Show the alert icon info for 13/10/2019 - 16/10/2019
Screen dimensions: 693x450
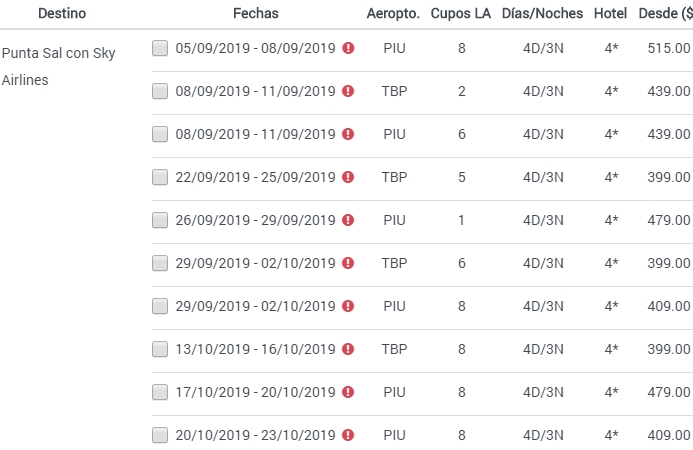[x=348, y=349]
